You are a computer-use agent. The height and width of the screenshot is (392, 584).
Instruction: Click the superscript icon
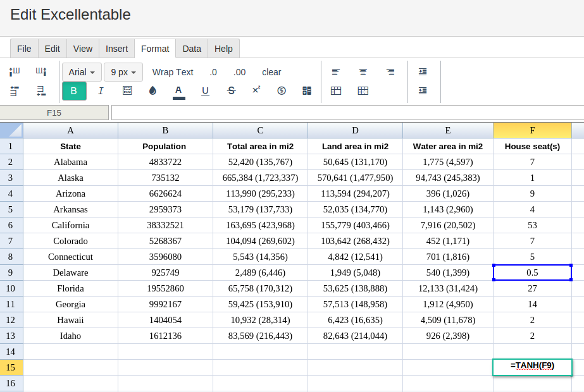tap(256, 90)
